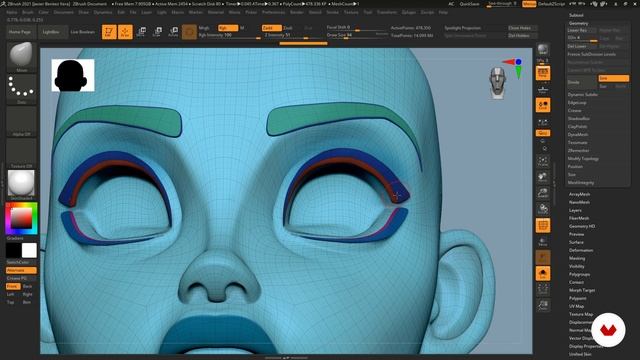640x360 pixels.
Task: Toggle the Local symmetry icon
Action: pyautogui.click(x=542, y=105)
